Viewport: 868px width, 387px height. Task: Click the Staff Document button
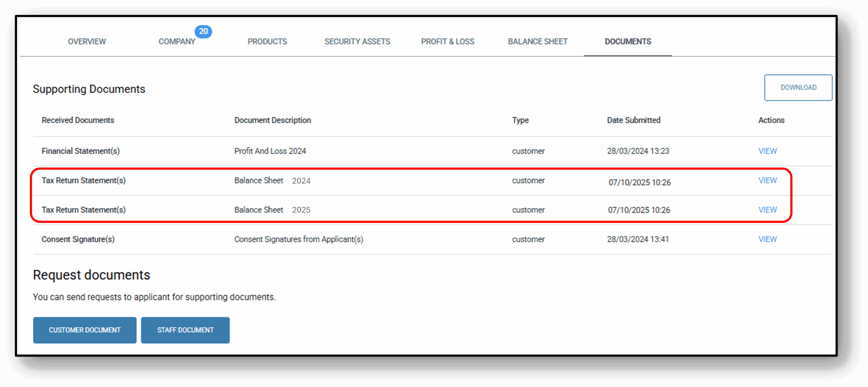pyautogui.click(x=185, y=330)
